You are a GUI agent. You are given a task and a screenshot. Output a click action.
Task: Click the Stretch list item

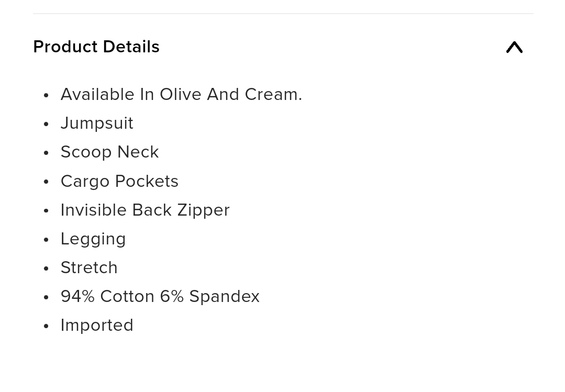89,267
